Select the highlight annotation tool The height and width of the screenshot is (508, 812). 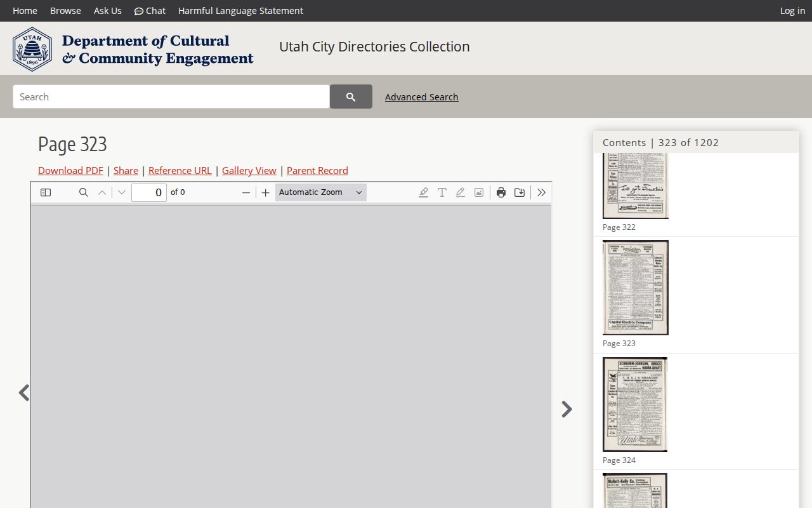click(x=423, y=192)
